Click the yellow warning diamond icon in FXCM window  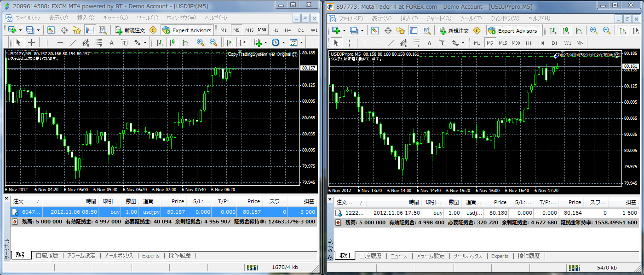point(153,30)
